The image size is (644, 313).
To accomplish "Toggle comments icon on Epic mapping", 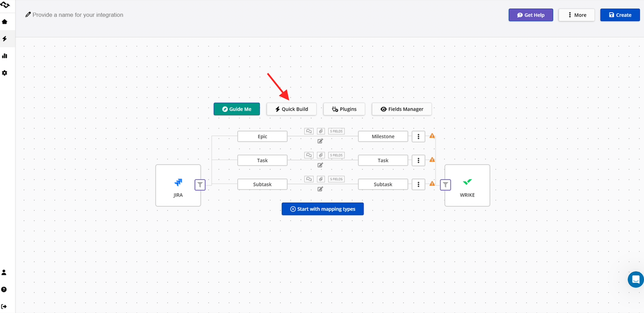I will [x=309, y=131].
